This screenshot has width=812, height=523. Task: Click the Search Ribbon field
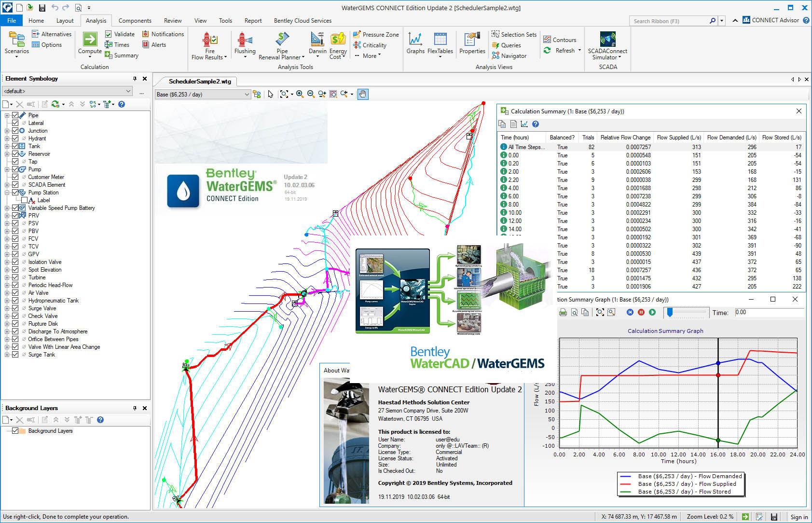[669, 21]
